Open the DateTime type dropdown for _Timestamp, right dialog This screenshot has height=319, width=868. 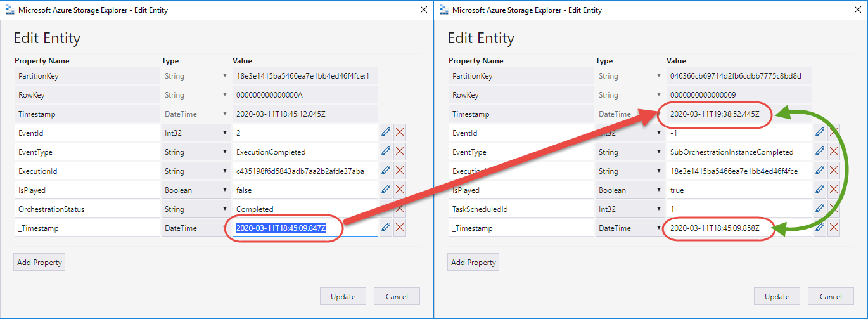pos(630,228)
